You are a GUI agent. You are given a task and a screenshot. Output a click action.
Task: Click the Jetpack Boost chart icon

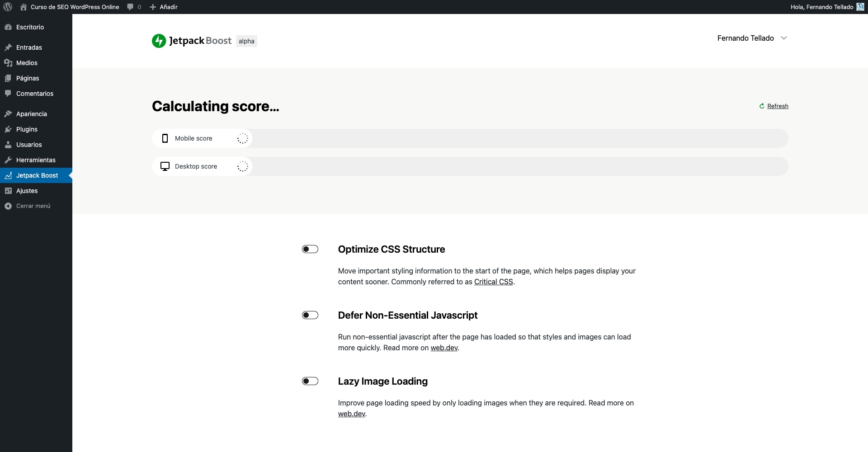point(8,175)
